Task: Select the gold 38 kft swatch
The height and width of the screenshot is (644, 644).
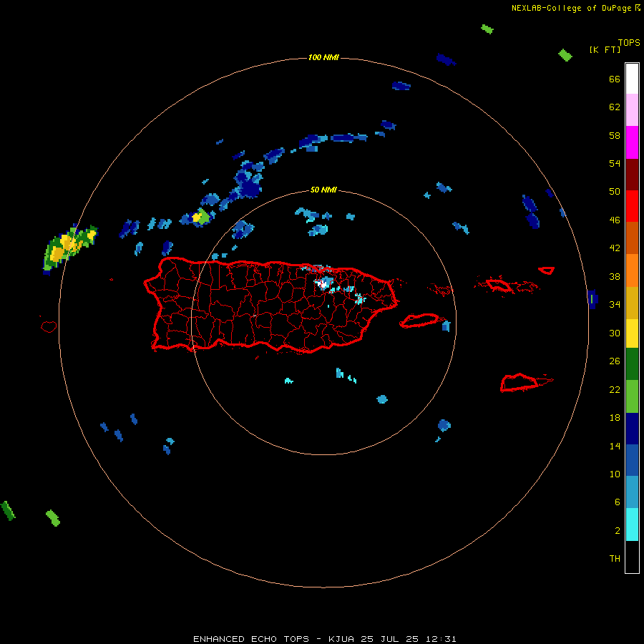Action: click(x=632, y=303)
